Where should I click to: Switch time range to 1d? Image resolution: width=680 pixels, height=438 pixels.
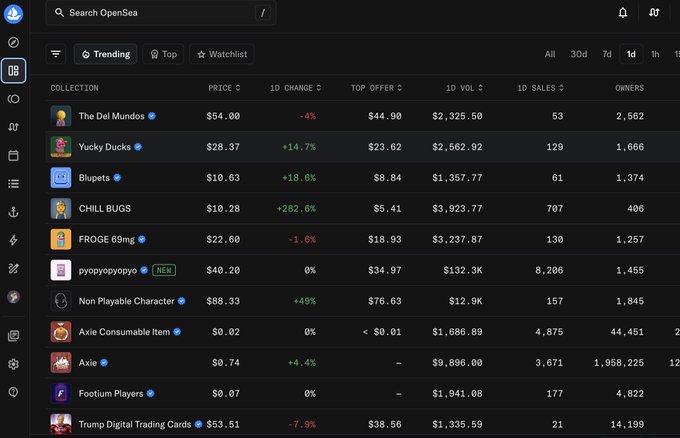(x=631, y=54)
